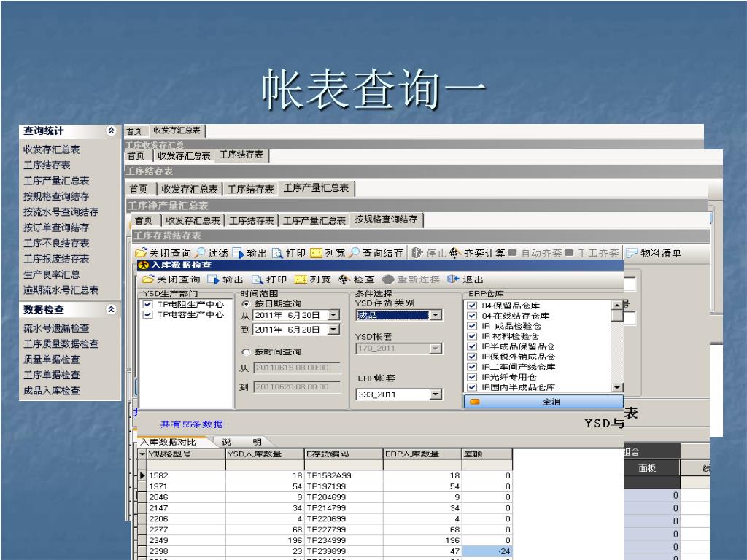747x560 pixels.
Task: Click 列宽 column width icon in 入库数据检查 toolbar
Action: [x=301, y=279]
